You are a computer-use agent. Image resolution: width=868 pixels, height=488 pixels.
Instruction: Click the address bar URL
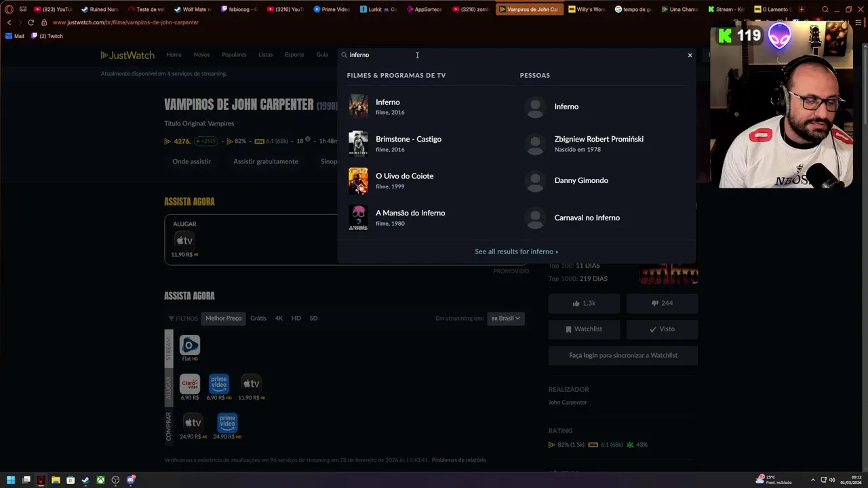coord(125,22)
